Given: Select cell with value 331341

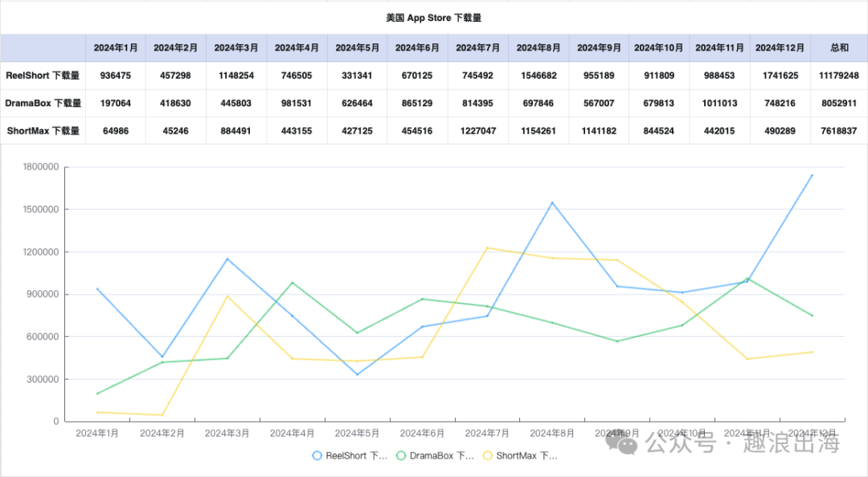Looking at the screenshot, I should coord(357,76).
